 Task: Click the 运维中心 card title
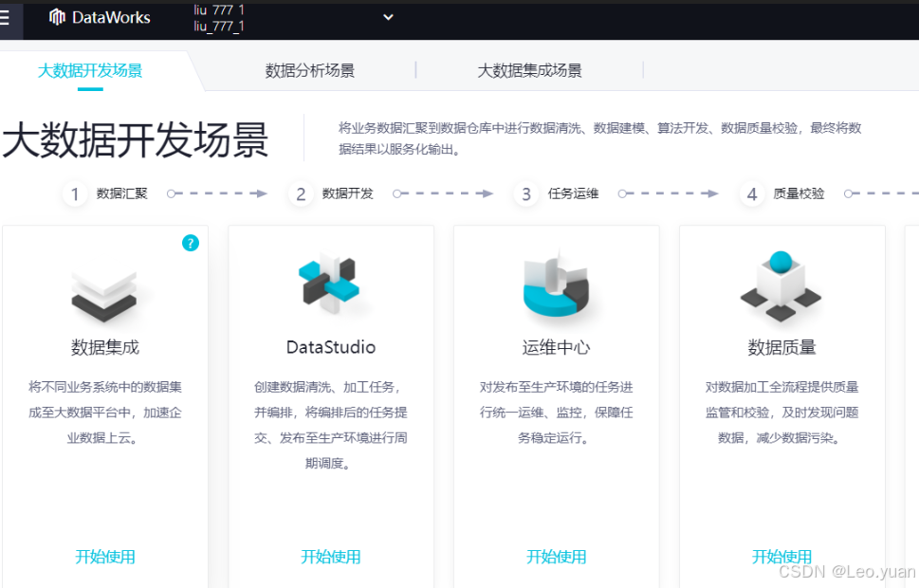coord(556,348)
